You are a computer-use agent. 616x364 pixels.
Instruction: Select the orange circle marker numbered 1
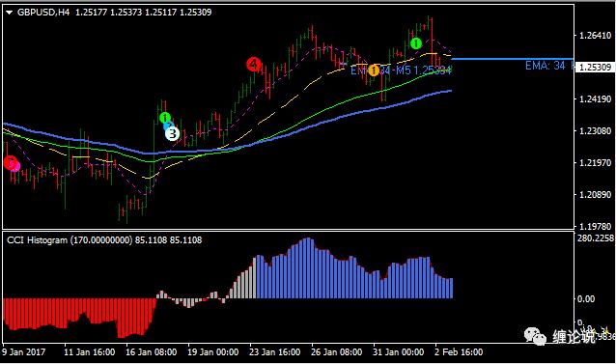[x=374, y=70]
